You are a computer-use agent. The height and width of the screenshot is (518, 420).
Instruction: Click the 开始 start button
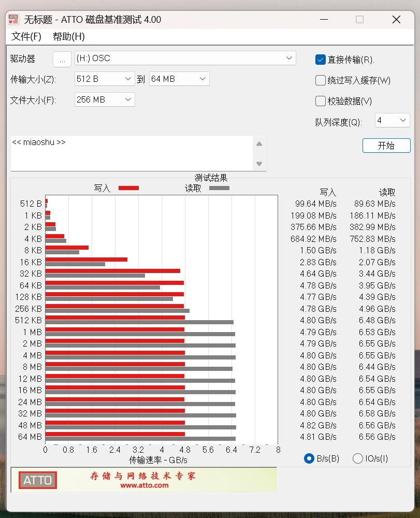click(386, 146)
